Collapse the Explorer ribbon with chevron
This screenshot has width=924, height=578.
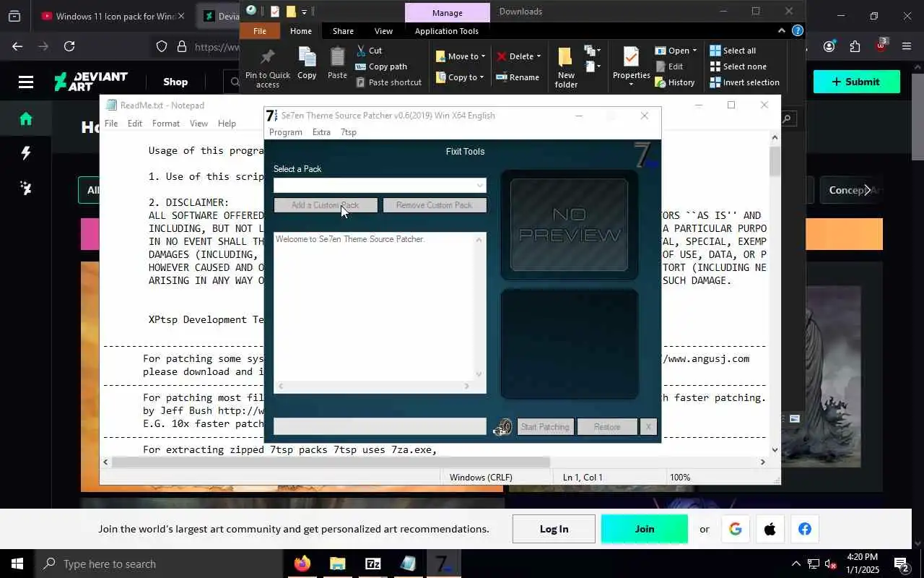(782, 30)
